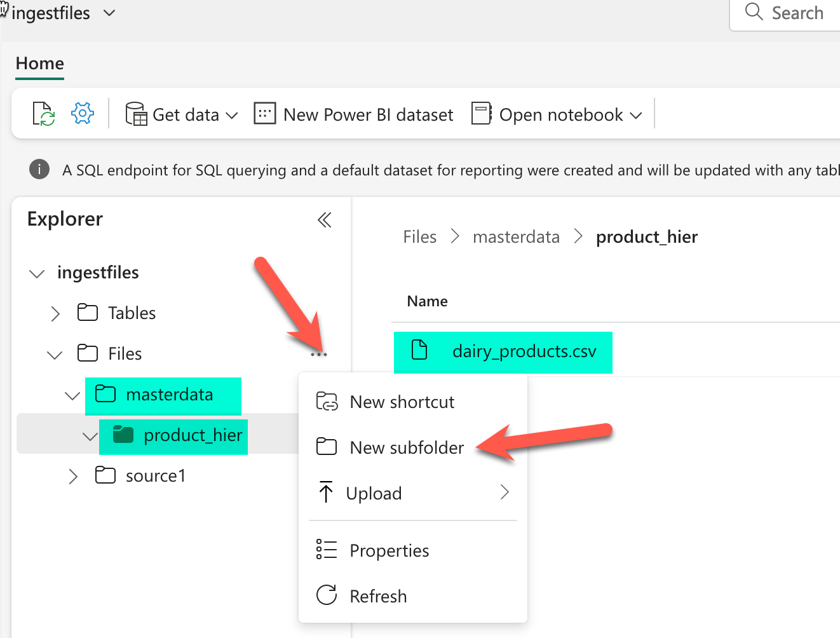Image resolution: width=840 pixels, height=638 pixels.
Task: Click the Files folder icon
Action: point(88,353)
